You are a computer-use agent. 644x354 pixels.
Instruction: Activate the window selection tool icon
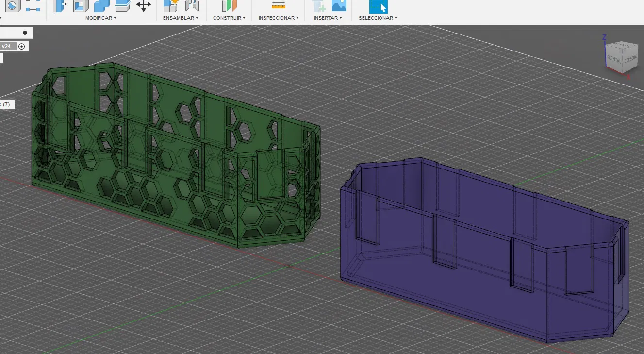click(x=378, y=6)
